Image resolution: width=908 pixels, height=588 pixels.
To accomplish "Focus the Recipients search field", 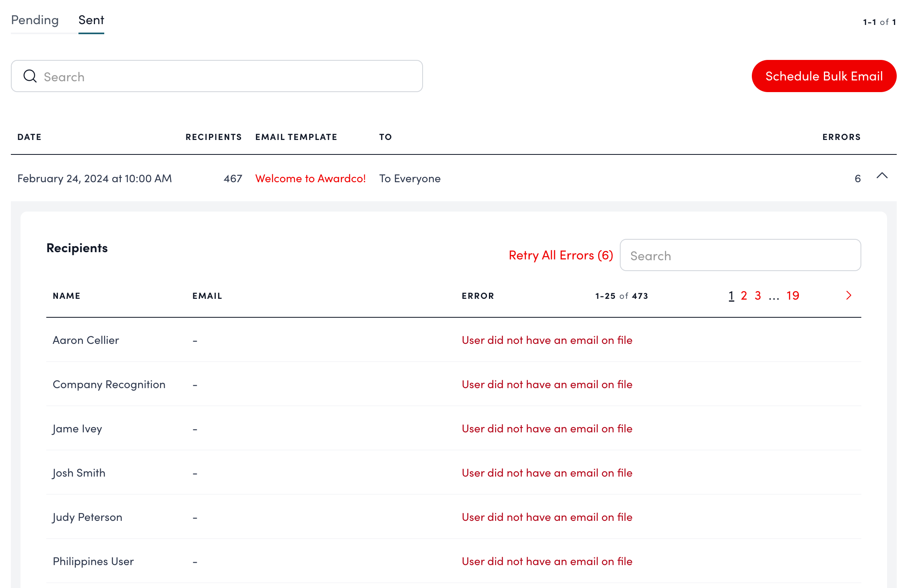I will click(740, 255).
